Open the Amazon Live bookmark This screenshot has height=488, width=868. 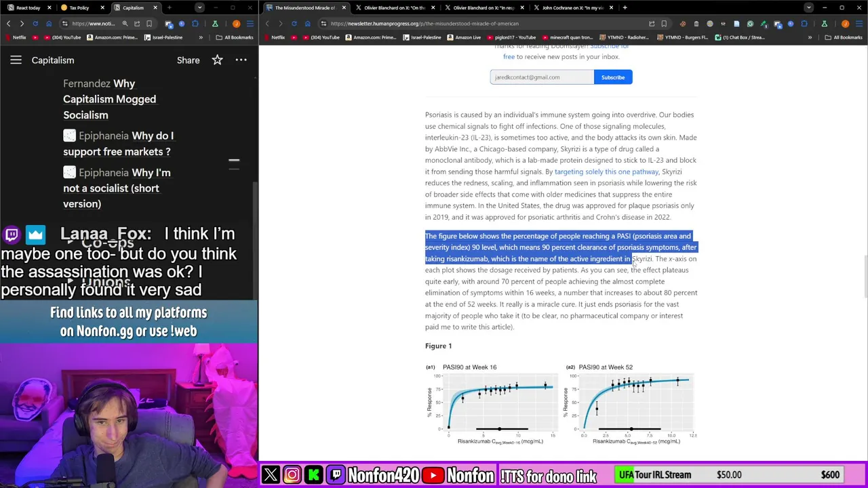464,37
